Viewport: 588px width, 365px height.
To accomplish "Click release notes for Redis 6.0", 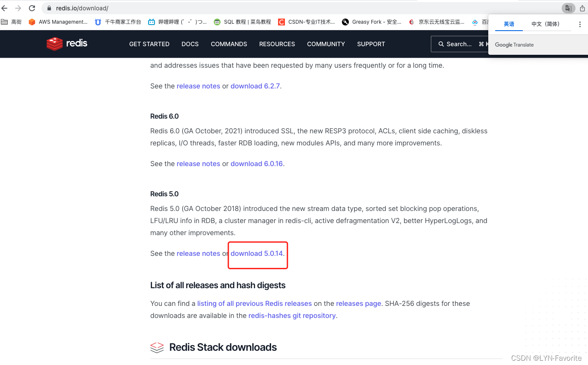I will pyautogui.click(x=198, y=164).
